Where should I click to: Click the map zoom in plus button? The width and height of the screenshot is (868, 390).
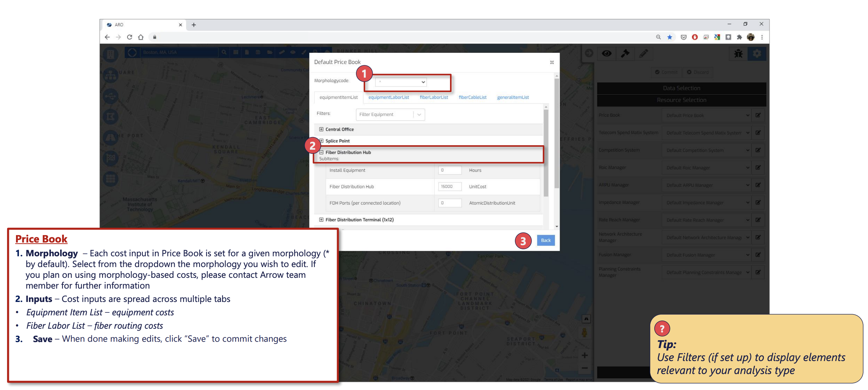[x=584, y=355]
